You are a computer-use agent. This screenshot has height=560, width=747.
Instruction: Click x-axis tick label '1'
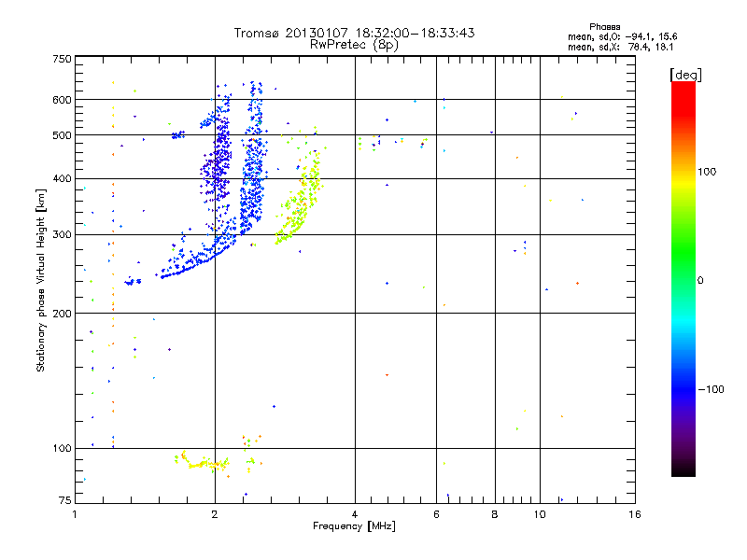point(75,514)
